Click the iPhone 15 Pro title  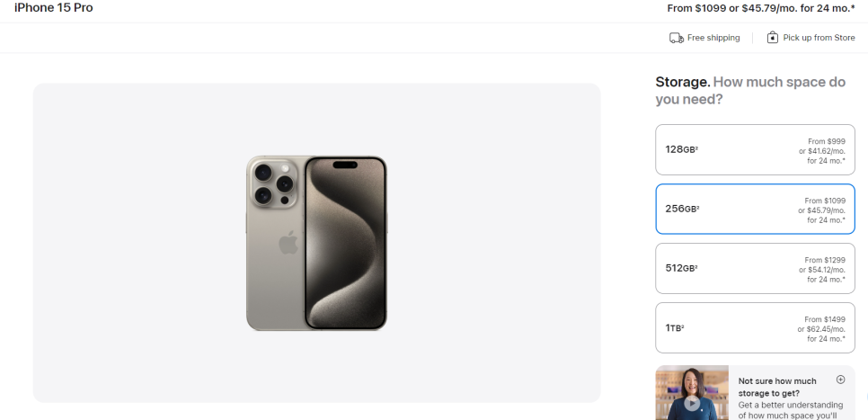pyautogui.click(x=54, y=8)
